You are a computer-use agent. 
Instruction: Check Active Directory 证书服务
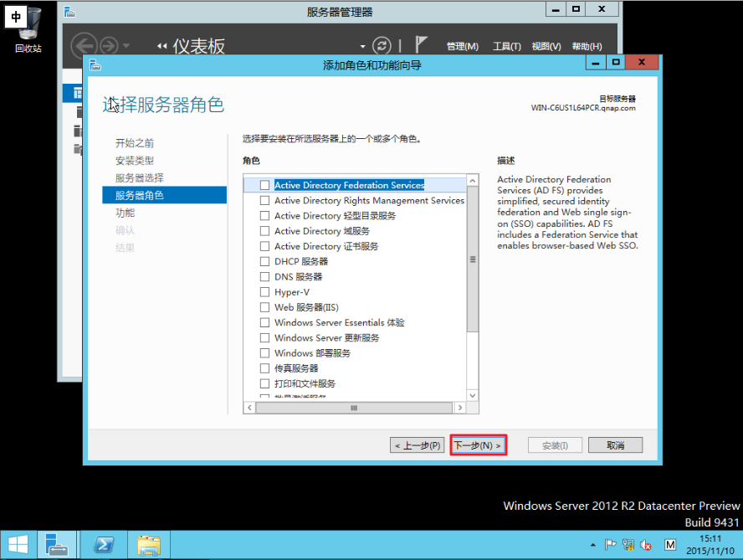(265, 246)
